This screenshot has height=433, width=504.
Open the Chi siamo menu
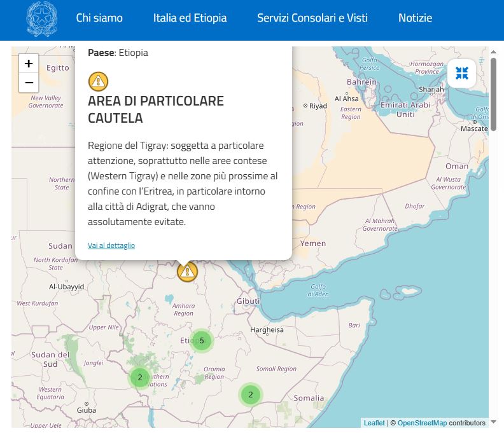pos(99,18)
